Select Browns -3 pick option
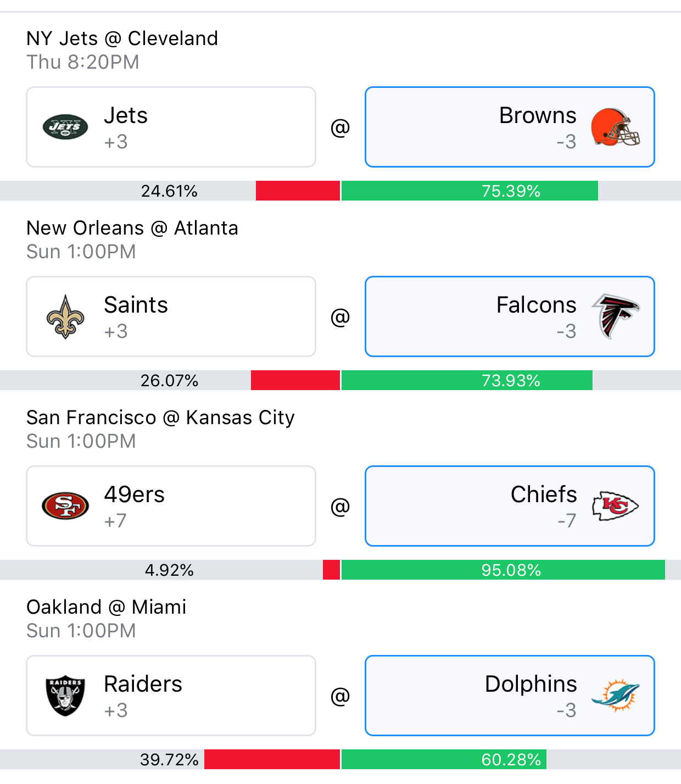 (x=510, y=127)
